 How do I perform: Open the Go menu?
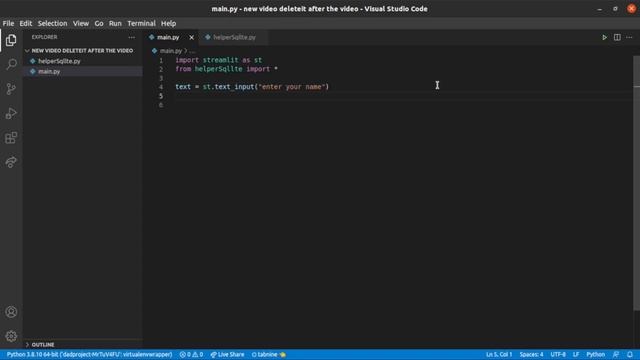click(x=99, y=23)
